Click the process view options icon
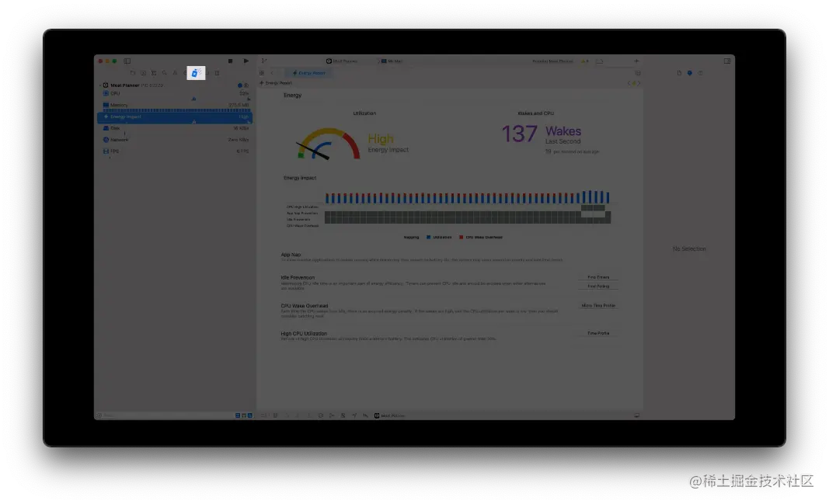This screenshot has height=504, width=829. pos(246,85)
